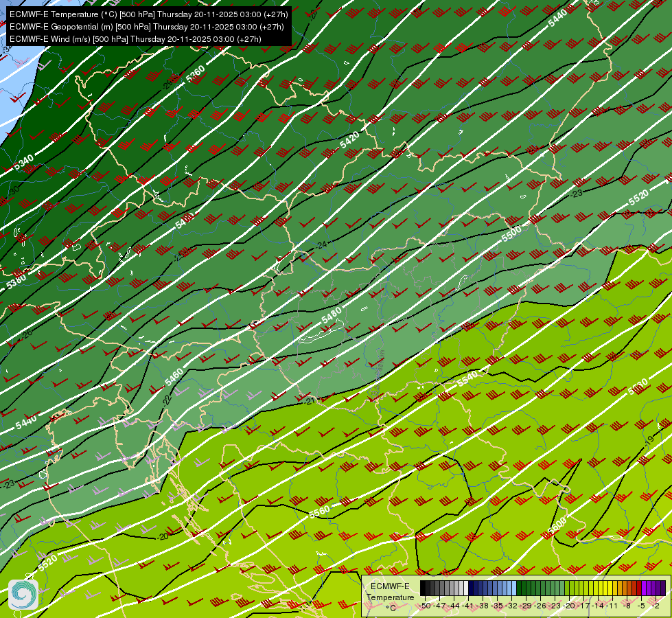672x618 pixels.
Task: Click the -35 tick label in legend
Action: pyautogui.click(x=498, y=606)
